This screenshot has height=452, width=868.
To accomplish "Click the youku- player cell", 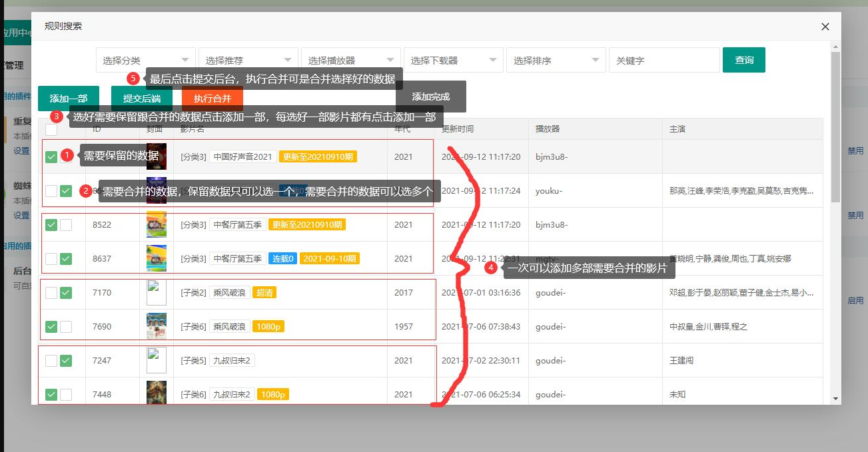I will (549, 191).
